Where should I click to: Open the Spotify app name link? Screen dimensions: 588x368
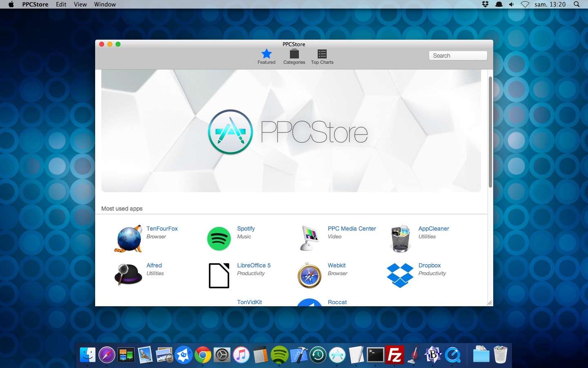tap(246, 229)
